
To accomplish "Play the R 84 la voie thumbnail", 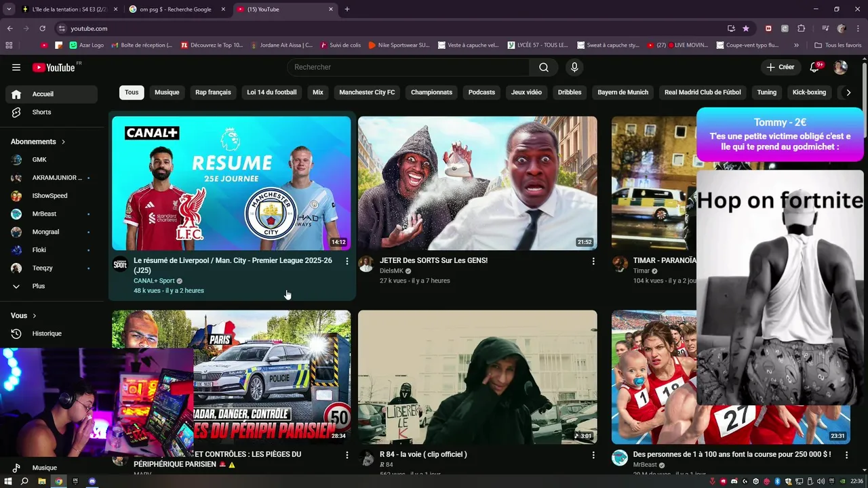I will tap(477, 377).
